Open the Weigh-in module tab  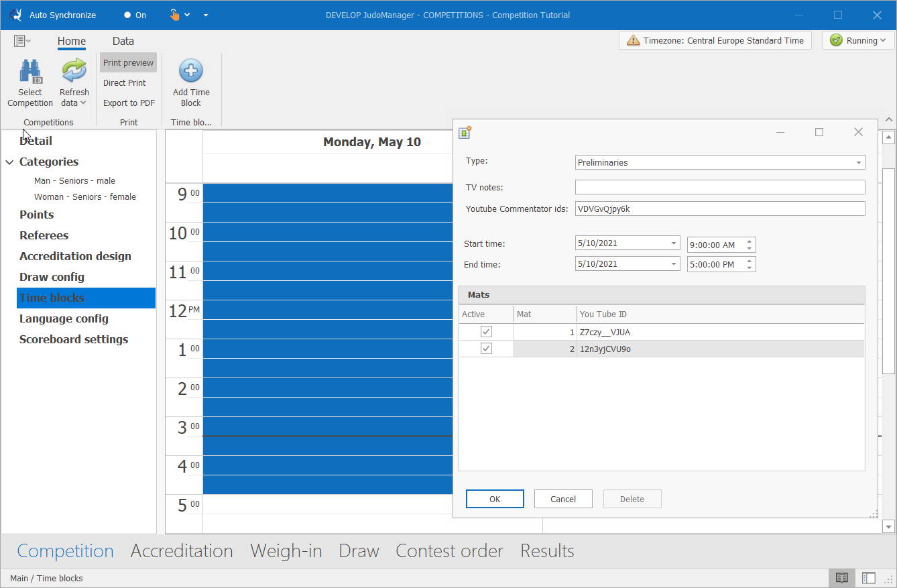(x=286, y=551)
